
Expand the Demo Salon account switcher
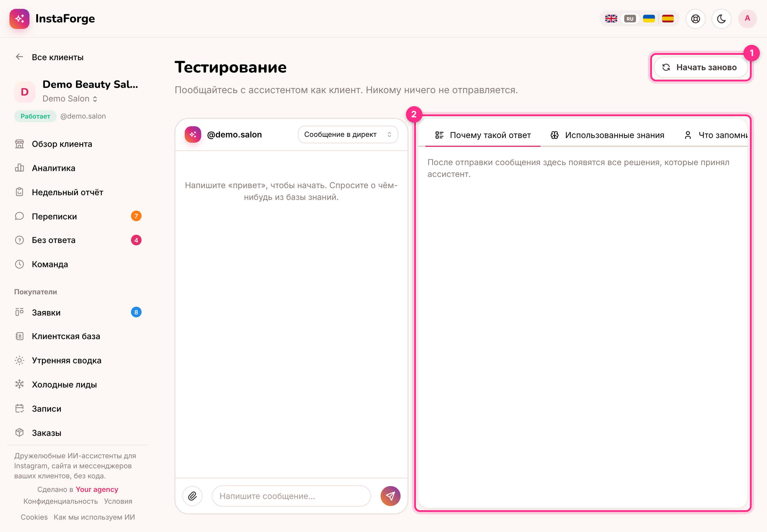(70, 99)
